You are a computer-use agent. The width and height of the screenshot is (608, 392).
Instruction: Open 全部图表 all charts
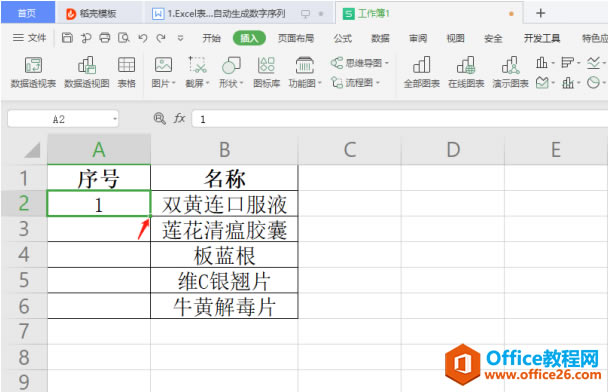pos(421,72)
